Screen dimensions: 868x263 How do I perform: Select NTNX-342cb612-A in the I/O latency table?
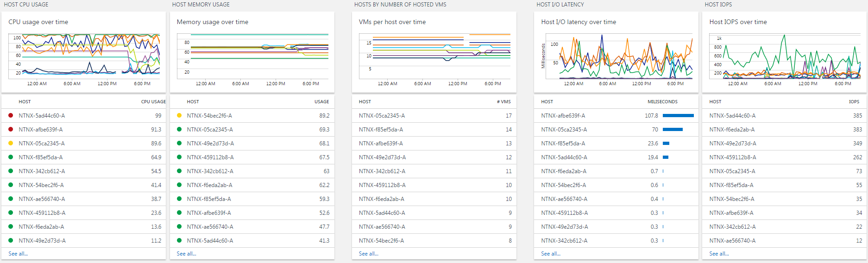click(564, 241)
